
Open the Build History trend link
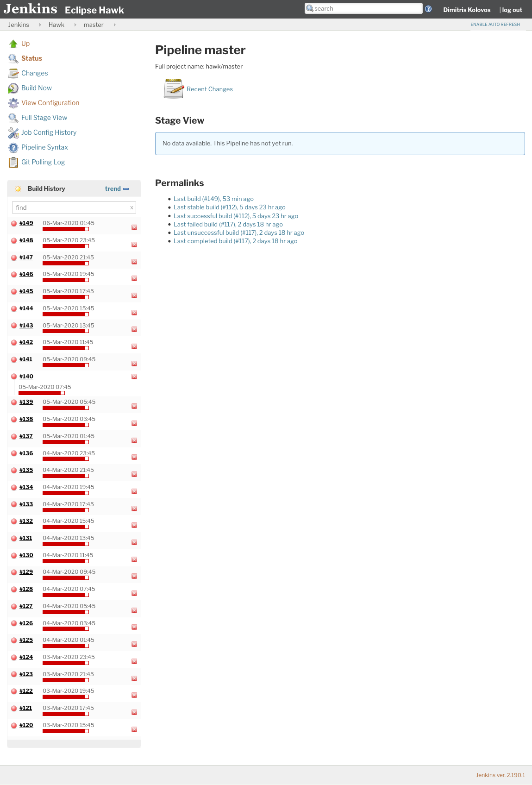click(113, 188)
